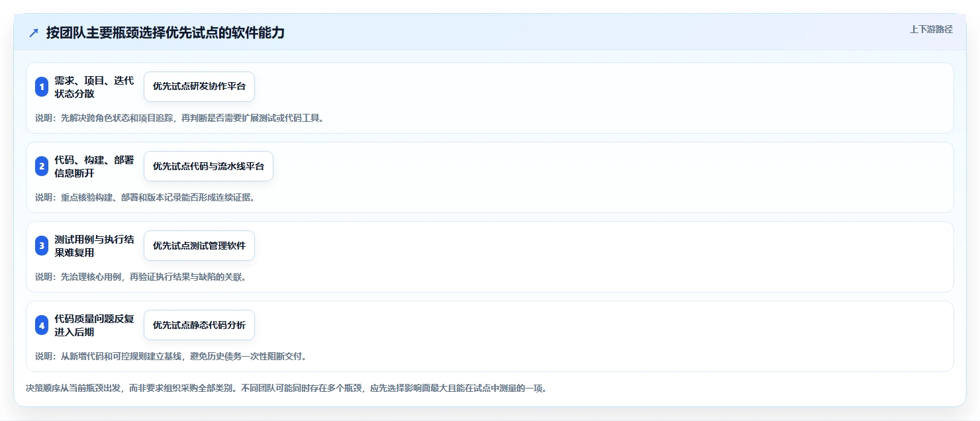Screen dimensions: 980x421
Task: Click the 优先试点代码与流水线平台 button
Action: click(x=209, y=166)
